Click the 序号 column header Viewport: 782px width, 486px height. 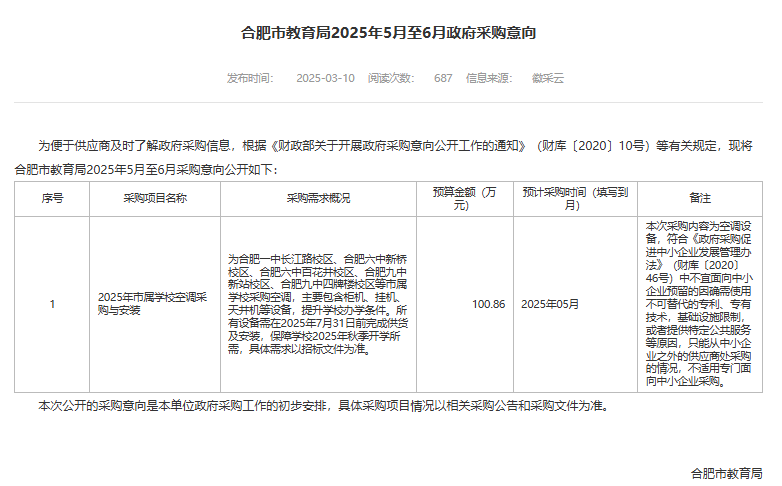point(52,199)
